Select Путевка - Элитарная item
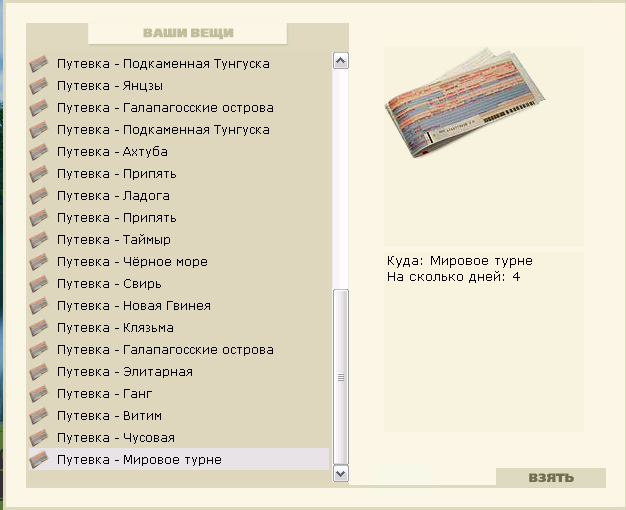626x510 pixels. (179, 372)
